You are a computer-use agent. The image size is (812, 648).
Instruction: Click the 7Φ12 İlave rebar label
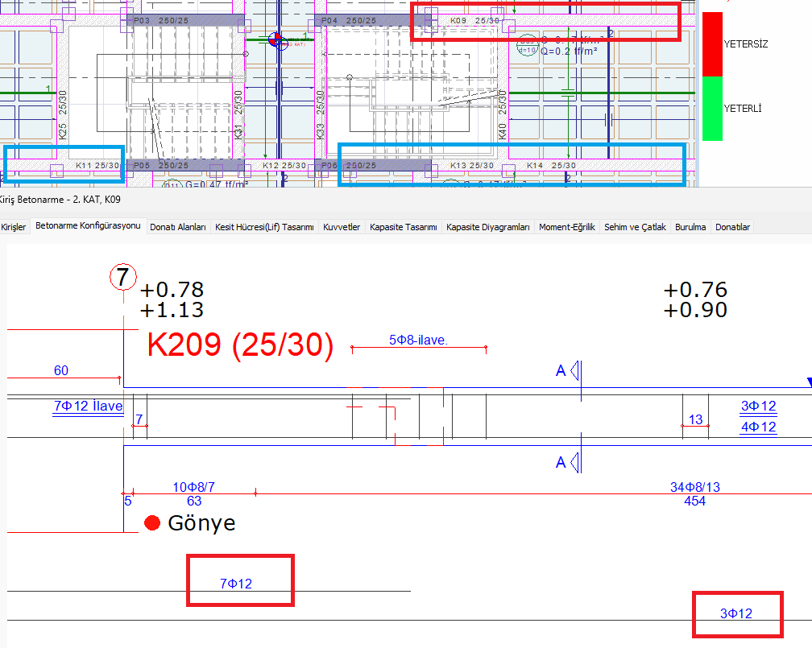click(88, 407)
